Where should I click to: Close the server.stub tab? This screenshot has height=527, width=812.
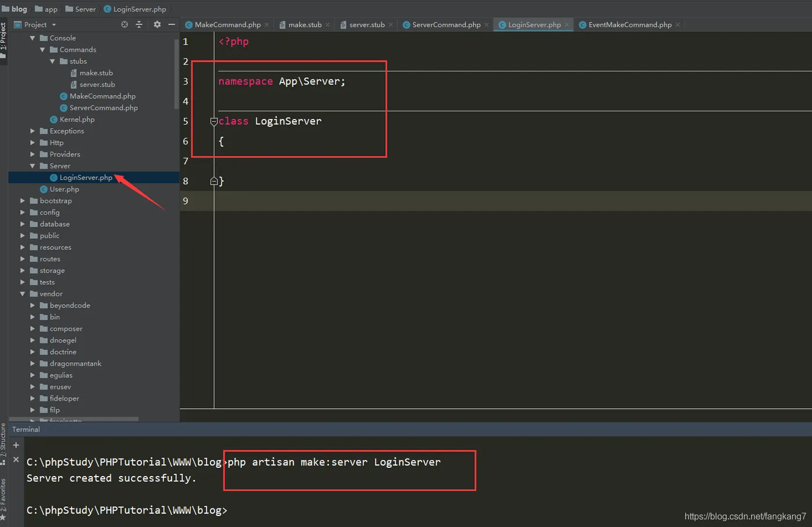pos(391,24)
